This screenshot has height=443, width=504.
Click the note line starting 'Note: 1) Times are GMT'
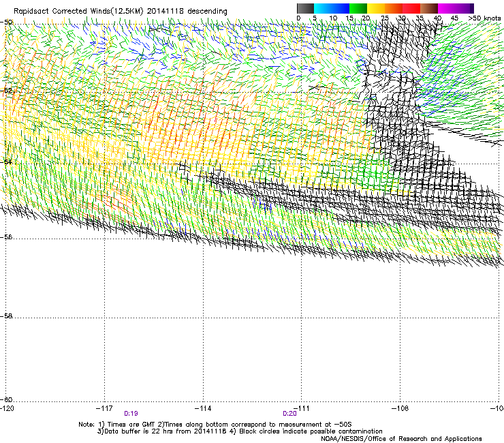215,425
